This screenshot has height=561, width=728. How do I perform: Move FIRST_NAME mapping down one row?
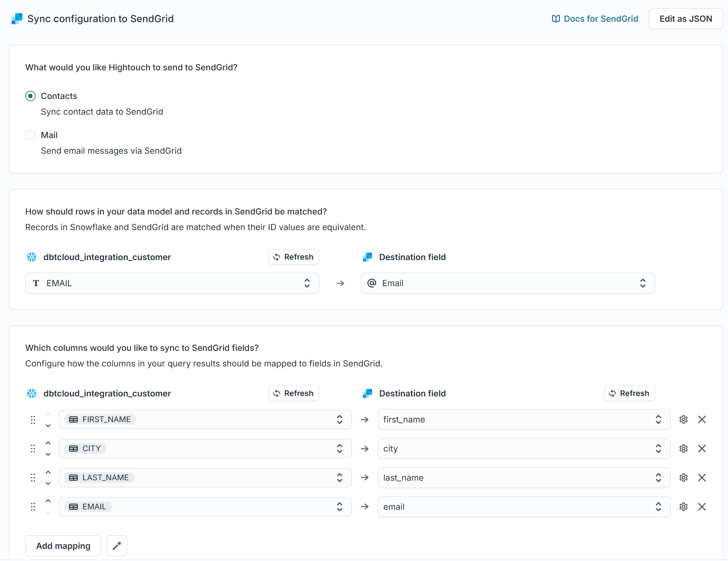pyautogui.click(x=48, y=426)
